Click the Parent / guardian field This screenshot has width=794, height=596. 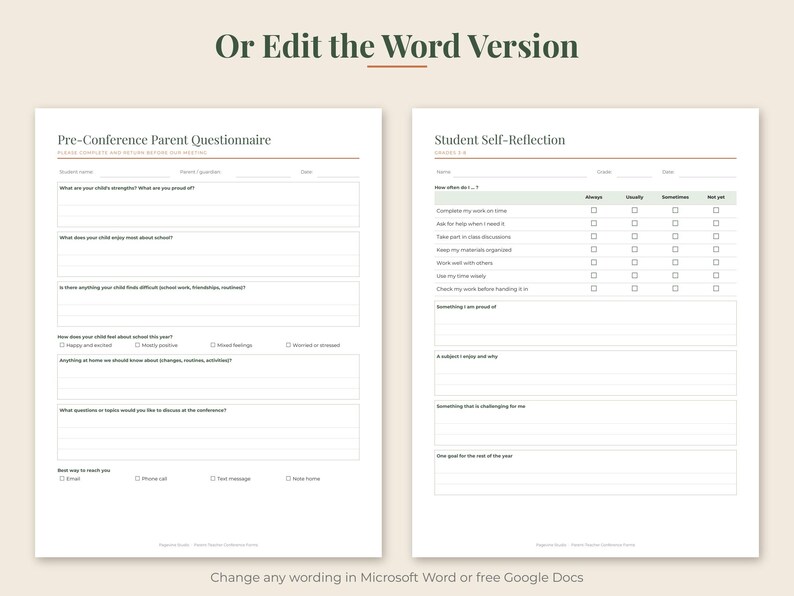click(x=263, y=173)
